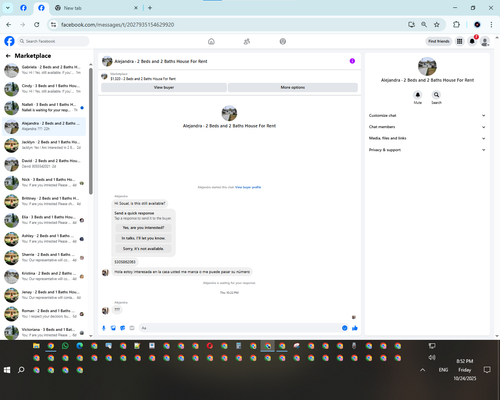Viewport: 500px width, 400px height.
Task: Open a new browser tab with plus
Action: tap(150, 8)
